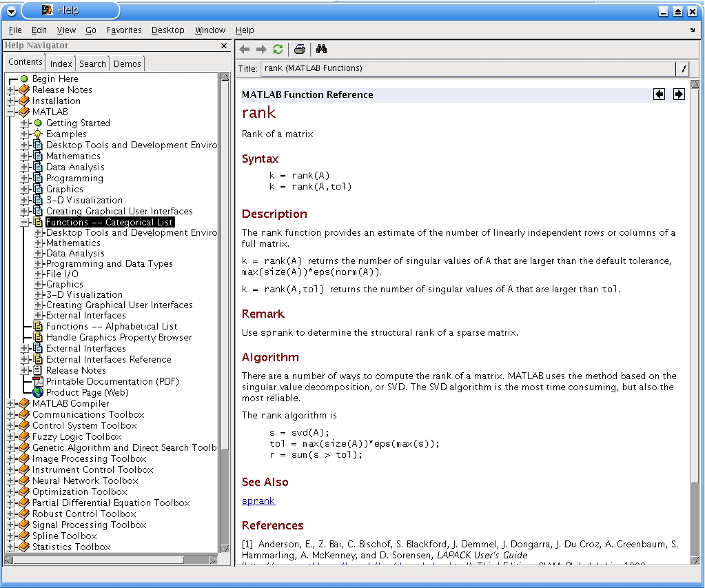Print the rank documentation page
This screenshot has height=588, width=705.
(300, 49)
